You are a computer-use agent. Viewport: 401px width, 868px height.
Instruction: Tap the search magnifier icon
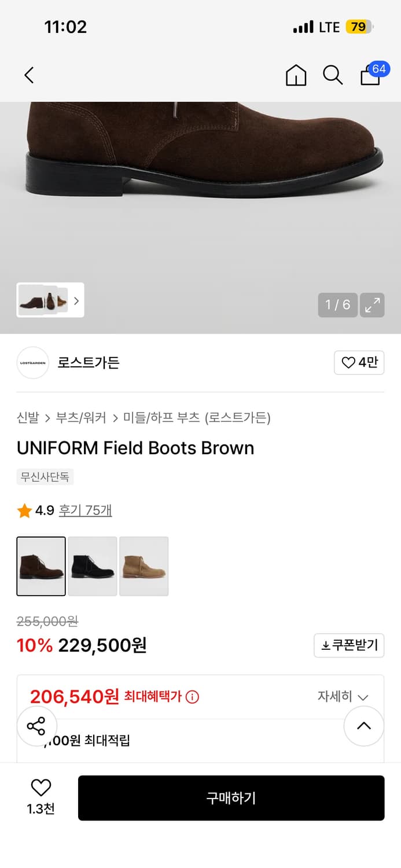[x=333, y=75]
